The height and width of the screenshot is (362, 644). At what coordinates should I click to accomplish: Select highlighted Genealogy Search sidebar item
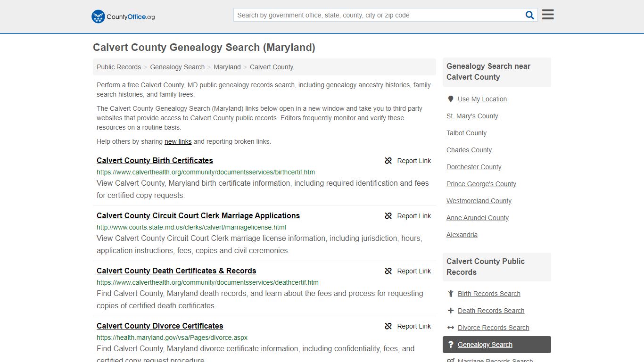(497, 345)
